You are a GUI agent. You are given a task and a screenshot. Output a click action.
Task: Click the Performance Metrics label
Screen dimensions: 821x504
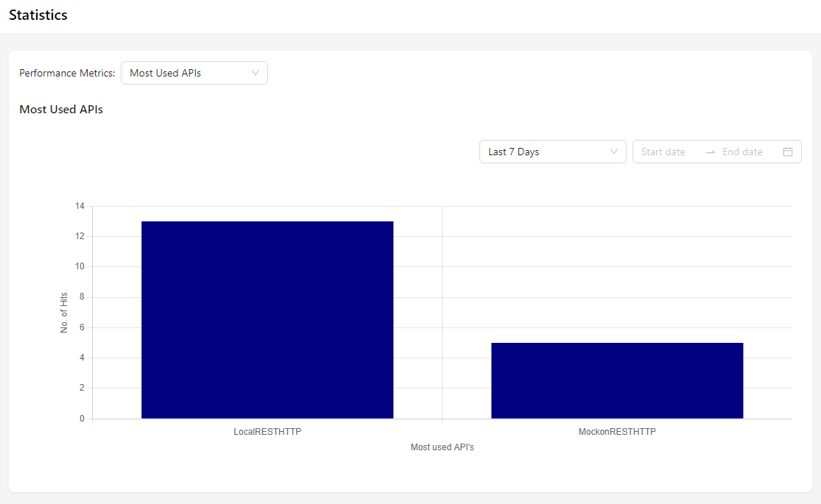click(67, 73)
